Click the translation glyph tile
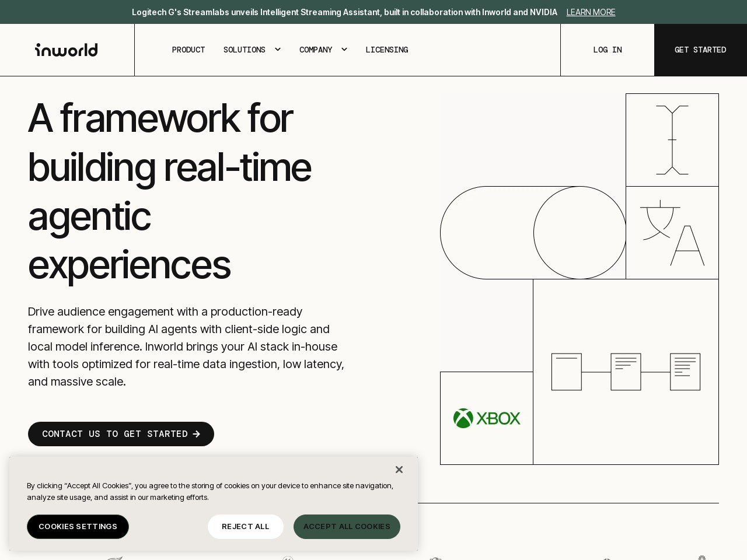Screen dimensions: 747x560 click(672, 233)
